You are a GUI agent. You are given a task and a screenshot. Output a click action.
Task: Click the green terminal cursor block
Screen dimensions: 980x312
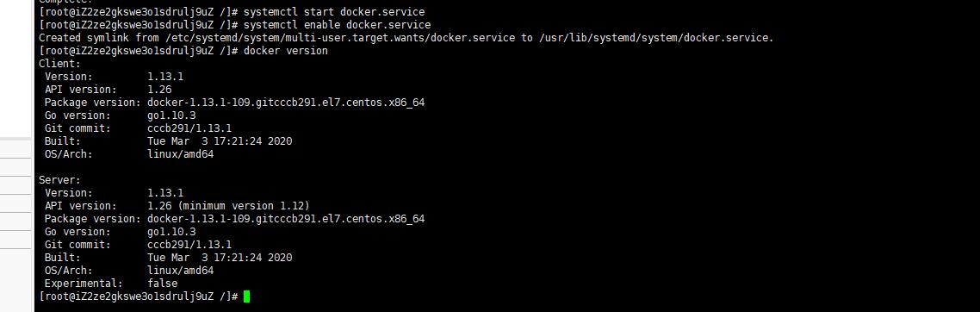point(247,296)
